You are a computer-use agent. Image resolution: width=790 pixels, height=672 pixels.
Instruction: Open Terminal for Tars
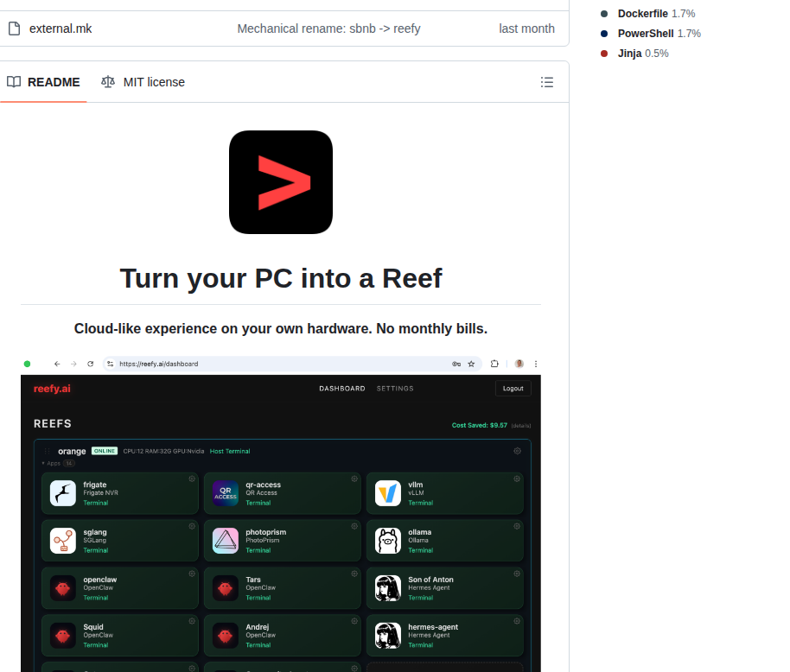[258, 598]
